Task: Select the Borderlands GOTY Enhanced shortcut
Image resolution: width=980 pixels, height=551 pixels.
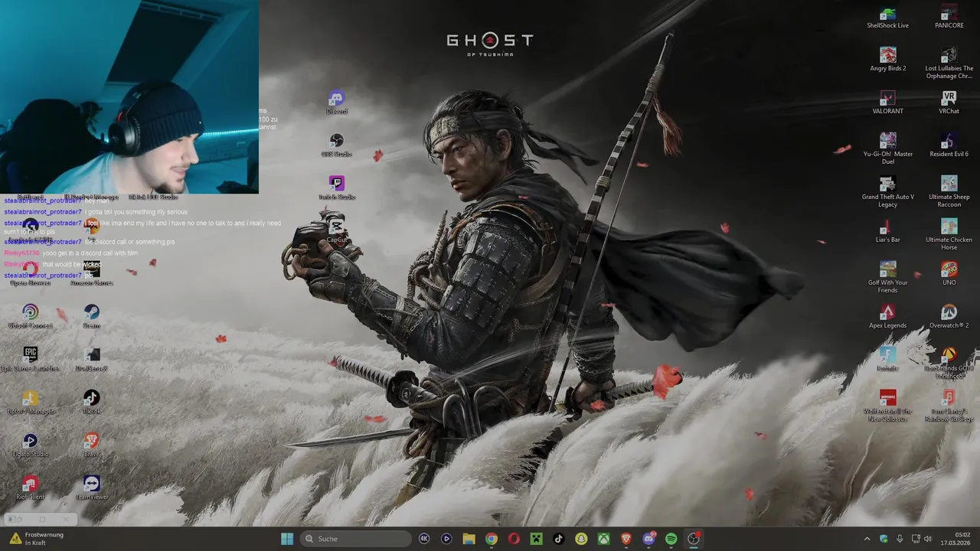Action: point(949,363)
